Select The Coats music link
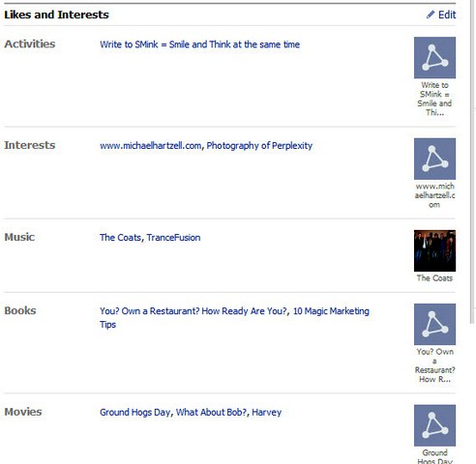This screenshot has height=464, width=476. [x=120, y=238]
